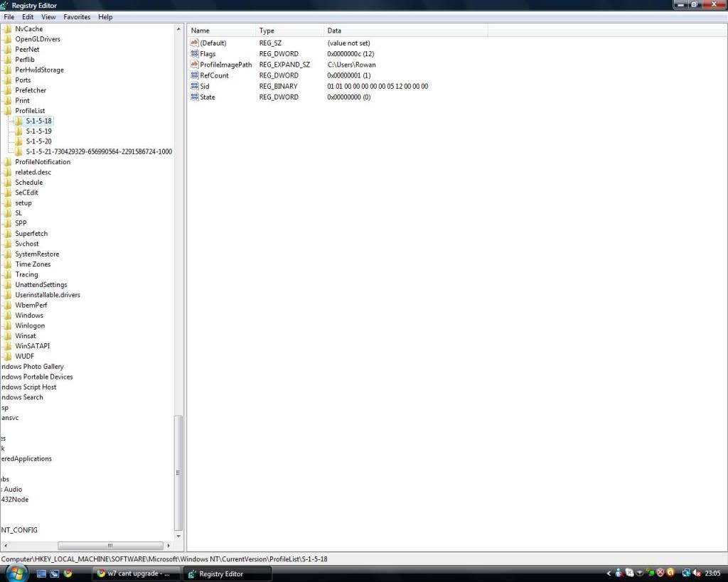
Task: Select the SystemRestore key
Action: click(x=37, y=254)
